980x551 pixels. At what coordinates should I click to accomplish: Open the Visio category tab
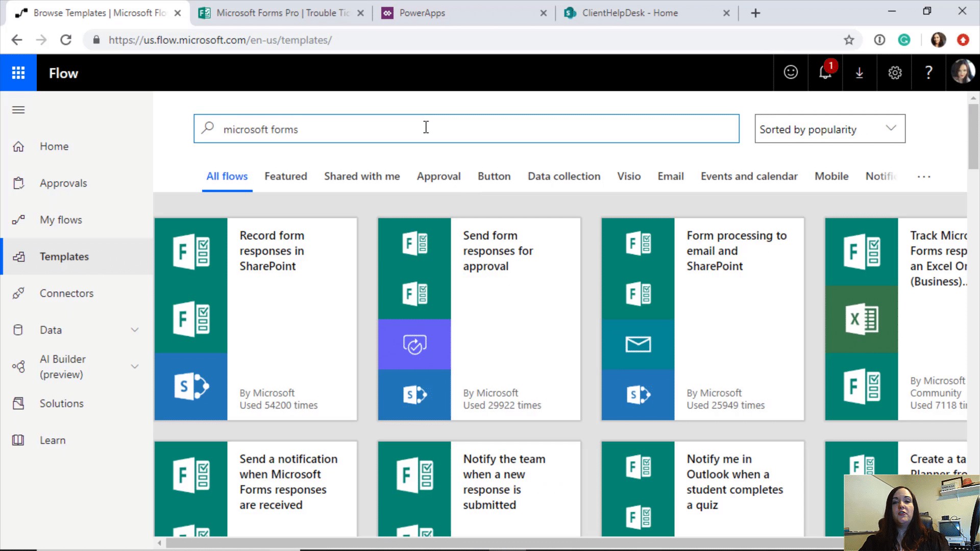[629, 177]
